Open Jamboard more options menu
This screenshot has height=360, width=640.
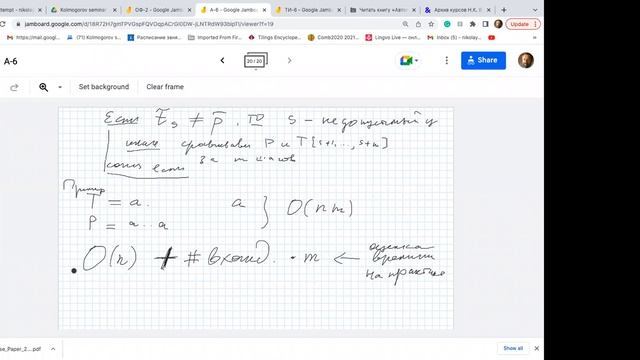447,60
